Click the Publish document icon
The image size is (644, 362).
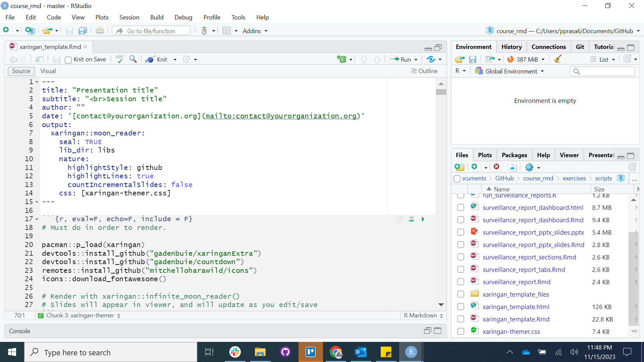(x=431, y=59)
